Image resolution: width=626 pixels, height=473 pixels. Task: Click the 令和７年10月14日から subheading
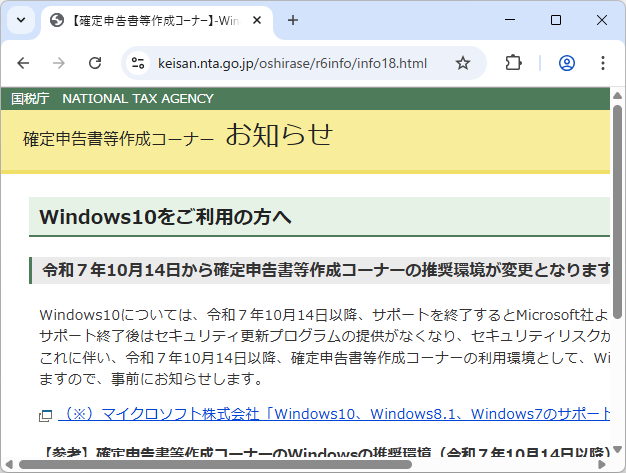tap(326, 270)
